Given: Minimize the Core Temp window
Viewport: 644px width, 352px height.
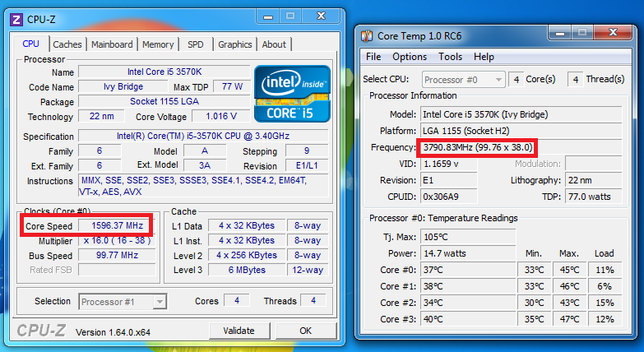Looking at the screenshot, I should pos(560,33).
